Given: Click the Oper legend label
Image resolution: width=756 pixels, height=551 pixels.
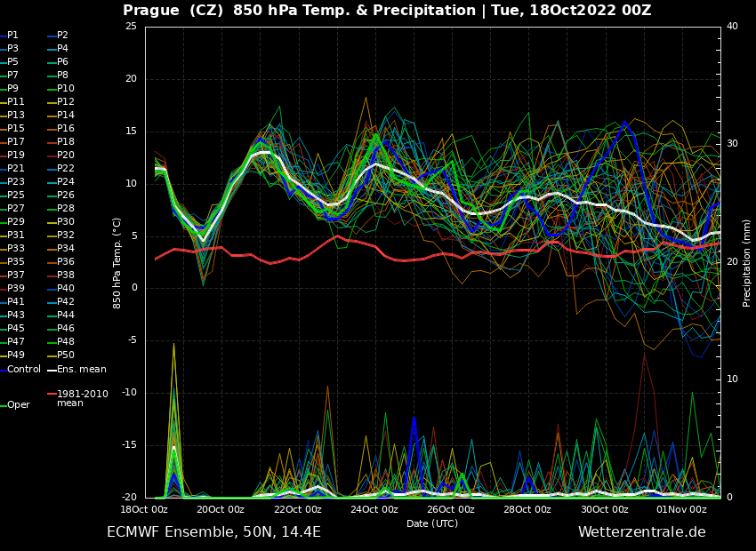Looking at the screenshot, I should click(19, 405).
